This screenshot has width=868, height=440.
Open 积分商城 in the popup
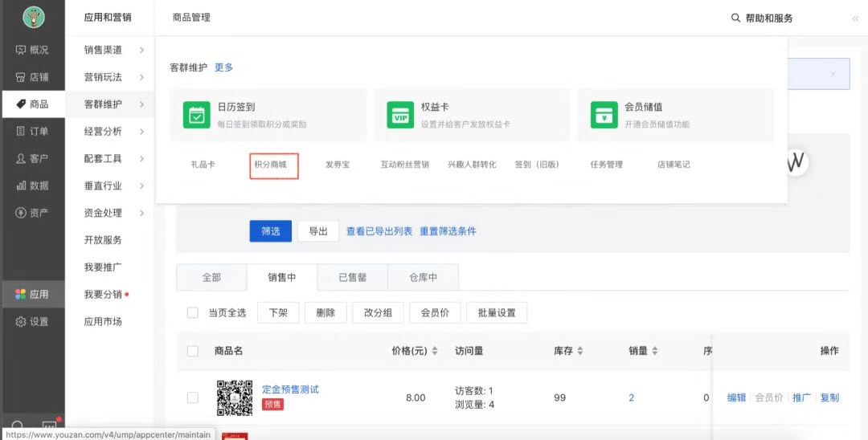tap(271, 164)
